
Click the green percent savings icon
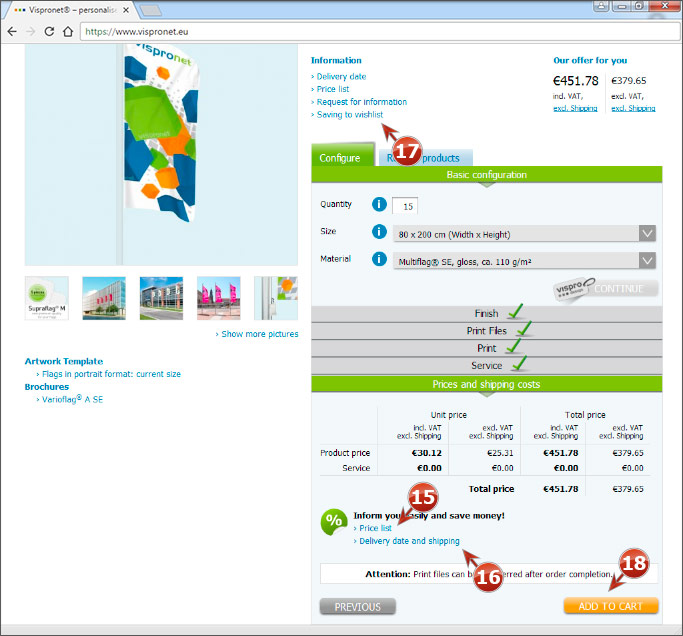coord(334,522)
